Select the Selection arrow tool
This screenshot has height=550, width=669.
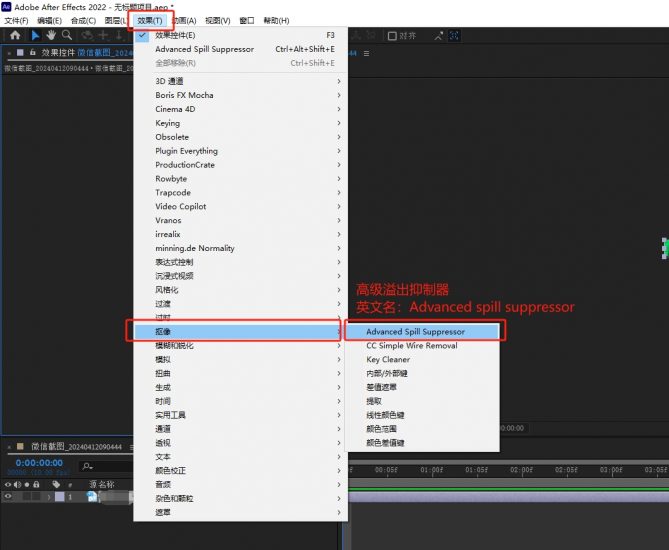[x=35, y=35]
